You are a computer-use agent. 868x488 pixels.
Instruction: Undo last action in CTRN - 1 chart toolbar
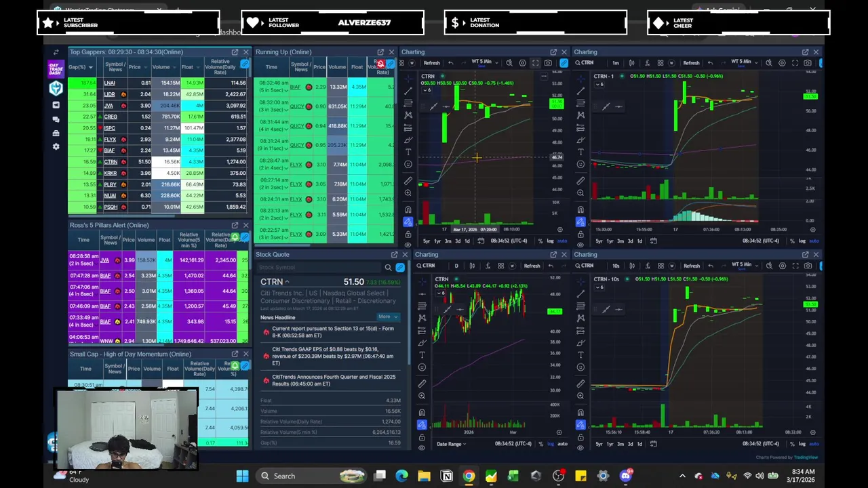[x=710, y=63]
